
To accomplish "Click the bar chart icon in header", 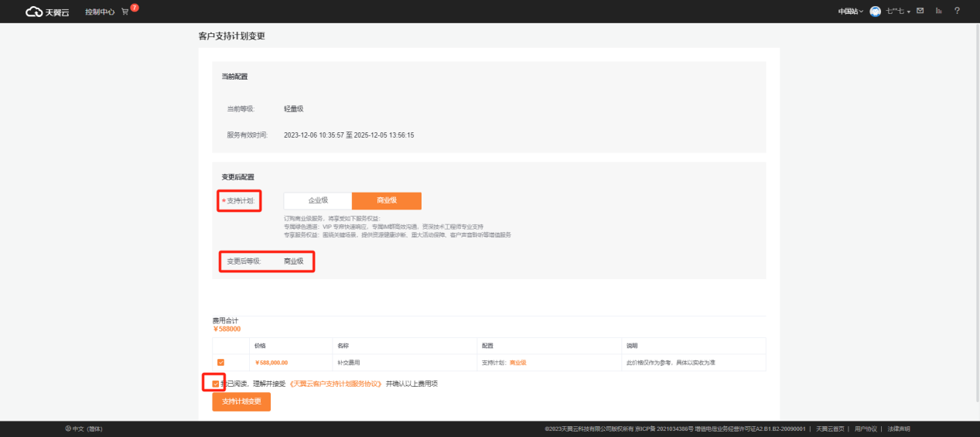I will 938,11.
